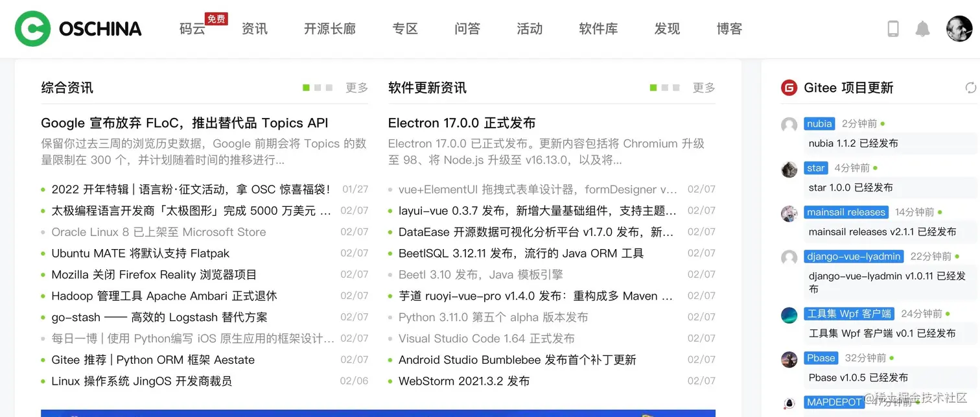Click the mainsail releases project tag

(846, 212)
